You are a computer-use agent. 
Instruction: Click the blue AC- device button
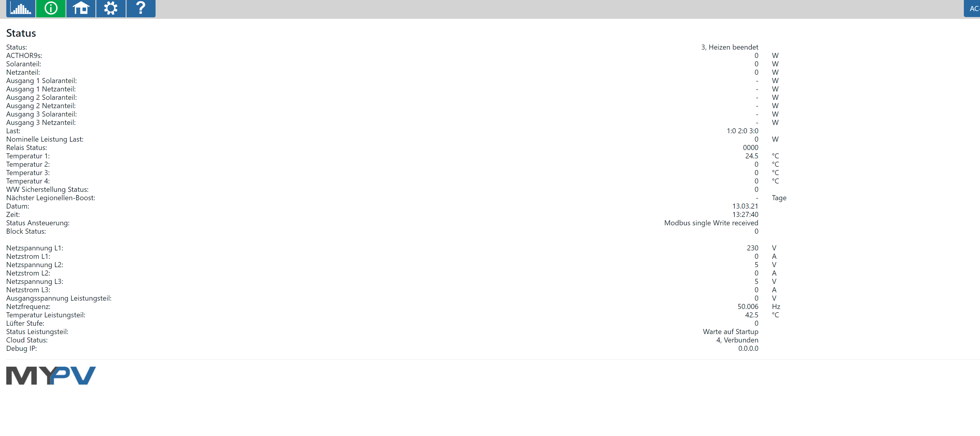[973, 8]
